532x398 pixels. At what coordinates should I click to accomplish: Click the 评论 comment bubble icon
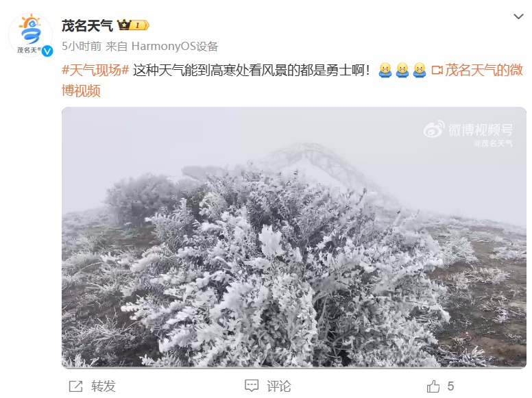pos(252,386)
